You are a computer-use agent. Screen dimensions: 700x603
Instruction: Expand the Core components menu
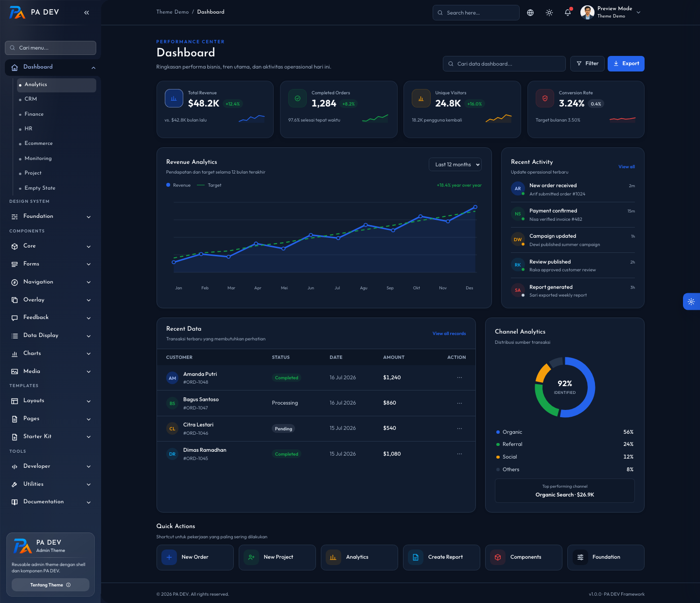click(x=51, y=246)
